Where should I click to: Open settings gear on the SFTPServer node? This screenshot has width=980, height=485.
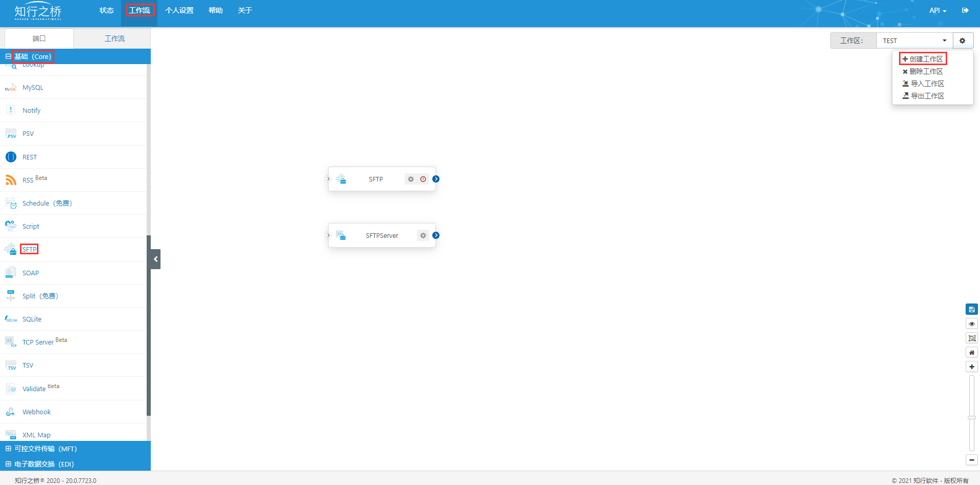click(423, 236)
